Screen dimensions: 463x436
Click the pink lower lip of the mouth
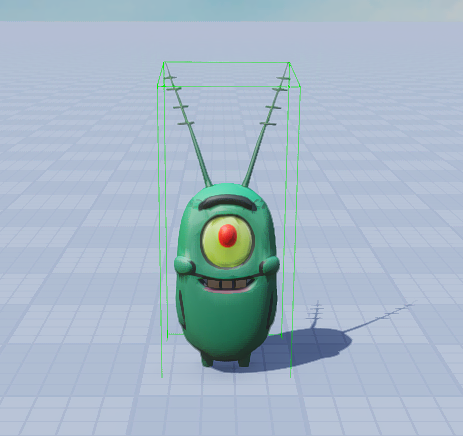228,290
